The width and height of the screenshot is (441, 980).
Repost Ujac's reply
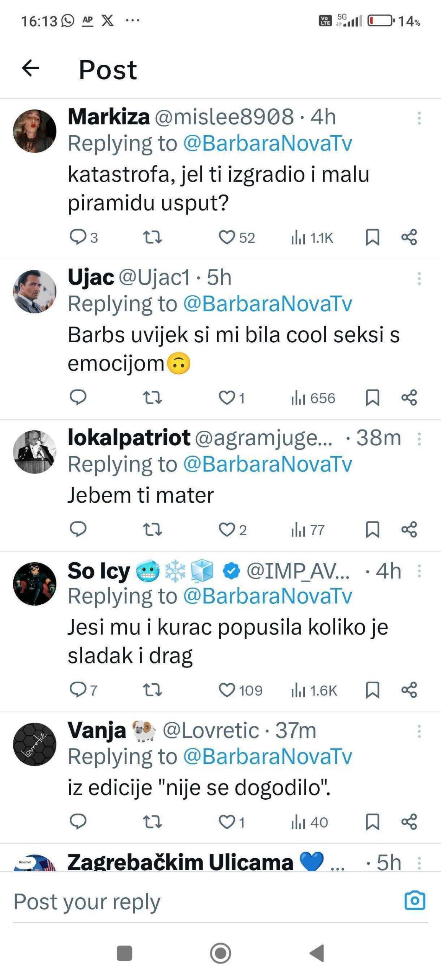tap(152, 398)
